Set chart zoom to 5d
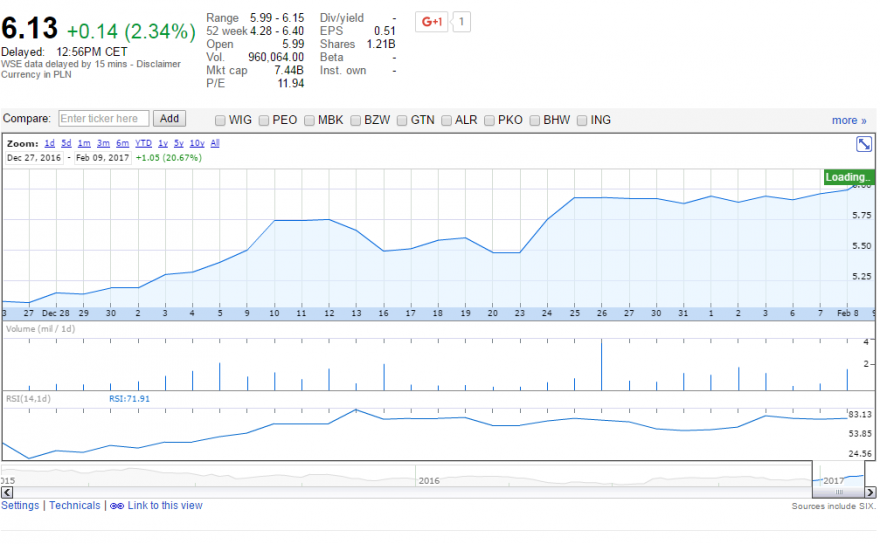 click(66, 144)
